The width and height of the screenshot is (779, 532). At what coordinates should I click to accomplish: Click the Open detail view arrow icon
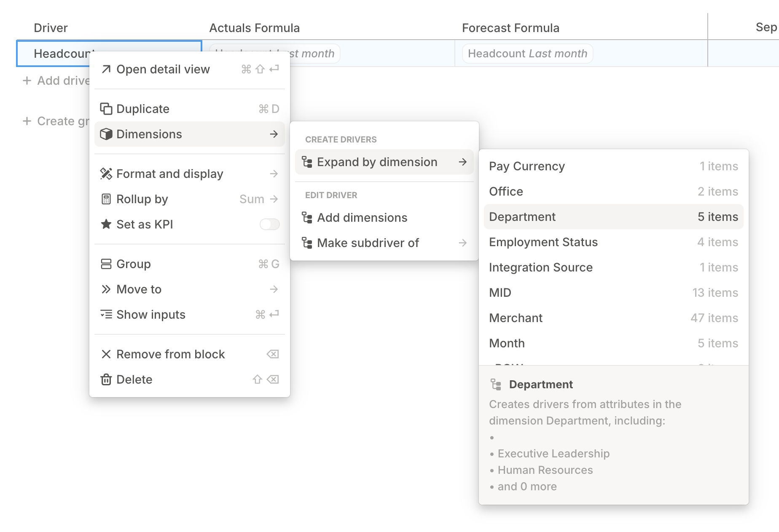[106, 69]
